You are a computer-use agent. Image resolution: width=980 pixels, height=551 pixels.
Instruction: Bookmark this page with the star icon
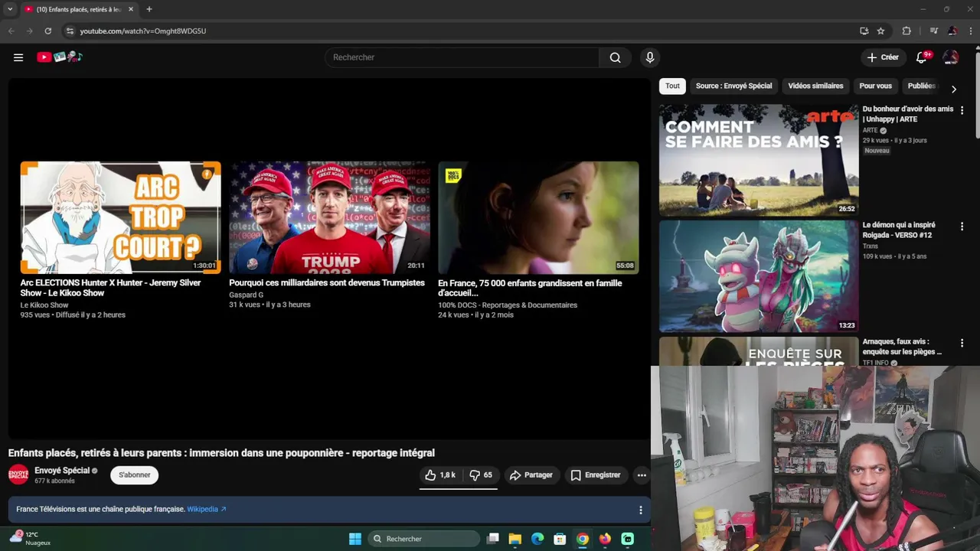pos(880,31)
